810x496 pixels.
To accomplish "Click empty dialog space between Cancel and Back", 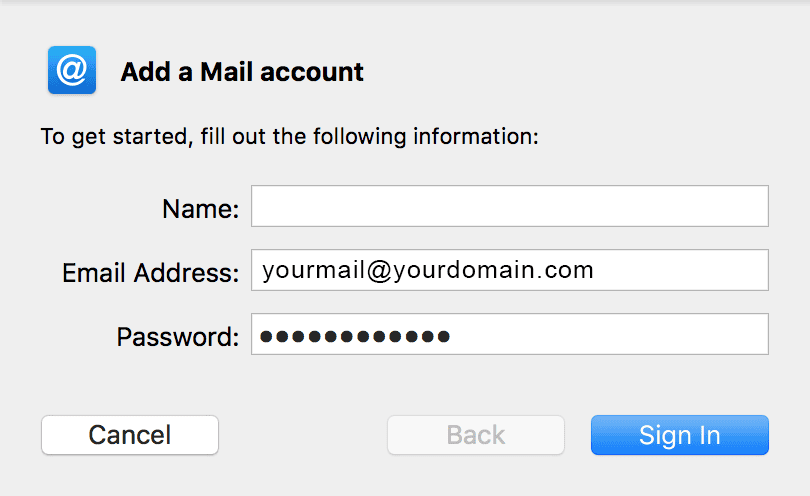I will click(302, 435).
